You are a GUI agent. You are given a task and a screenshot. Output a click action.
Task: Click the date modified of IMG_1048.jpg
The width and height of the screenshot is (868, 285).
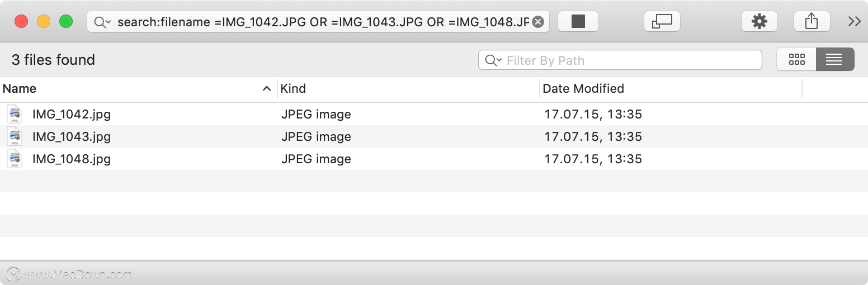pos(593,159)
